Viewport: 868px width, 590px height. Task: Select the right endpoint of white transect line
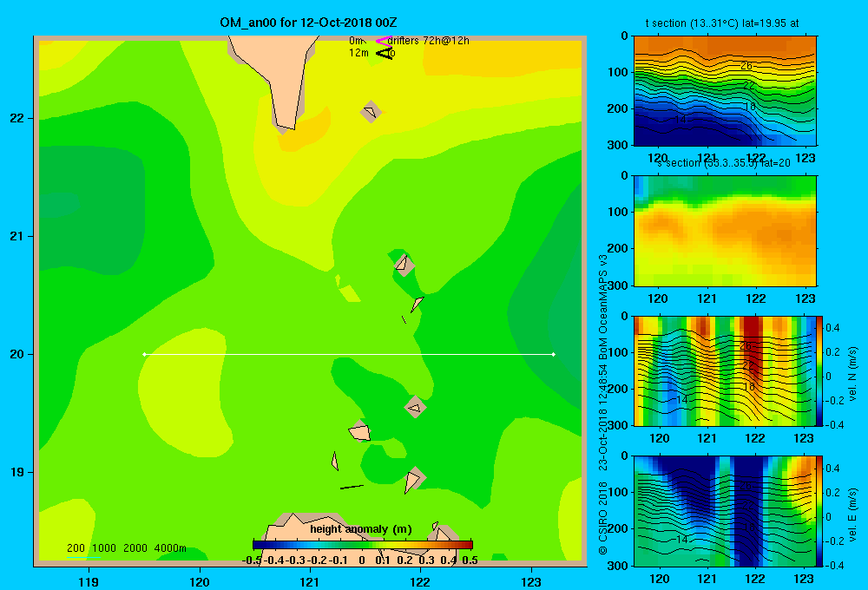(554, 354)
